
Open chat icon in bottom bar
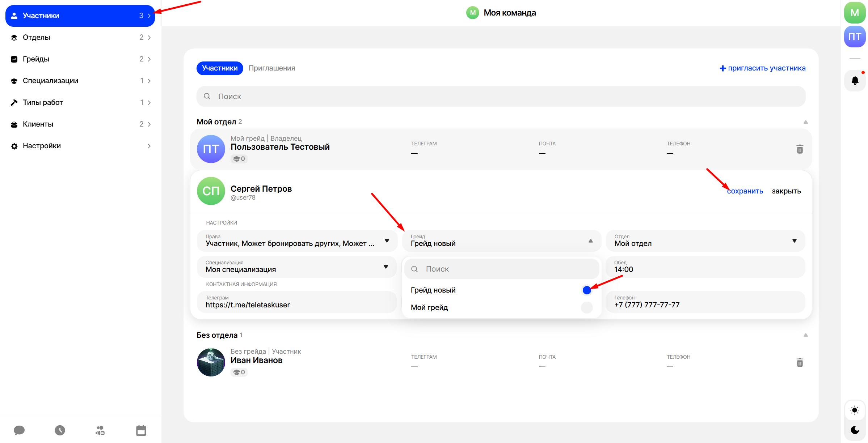[19, 430]
